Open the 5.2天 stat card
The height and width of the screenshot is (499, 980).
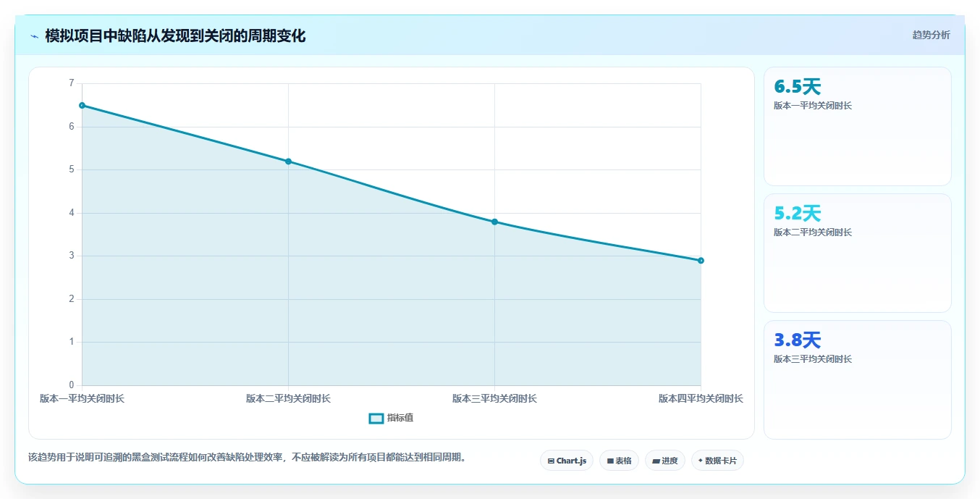[x=857, y=253]
